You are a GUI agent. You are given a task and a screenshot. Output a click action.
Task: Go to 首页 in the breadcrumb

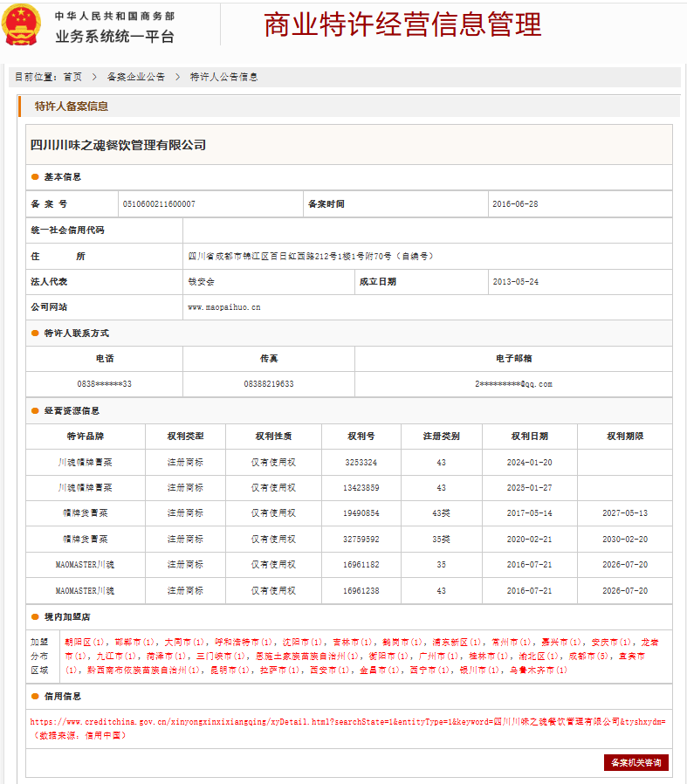click(72, 77)
